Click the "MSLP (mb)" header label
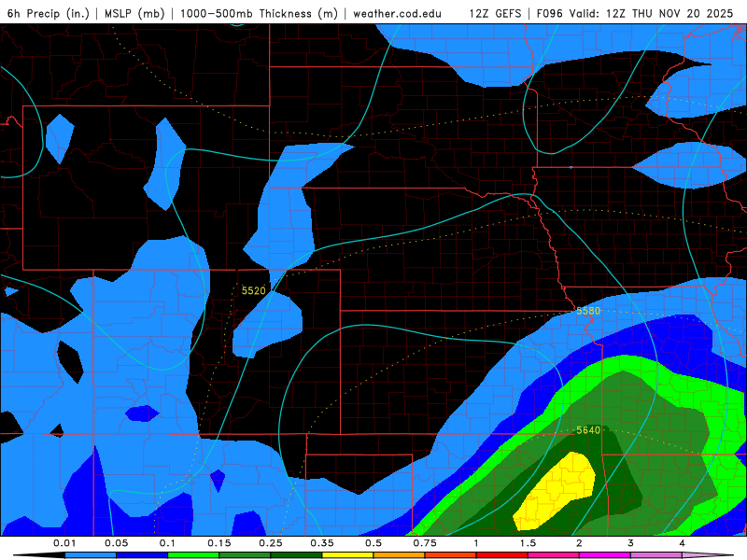Screen dimensions: 747x560 coord(134,13)
